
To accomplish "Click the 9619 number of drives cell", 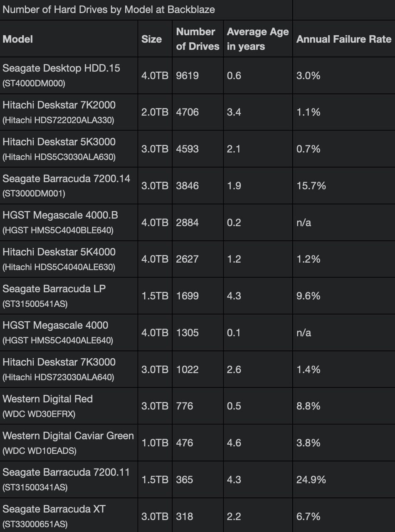I will point(187,76).
